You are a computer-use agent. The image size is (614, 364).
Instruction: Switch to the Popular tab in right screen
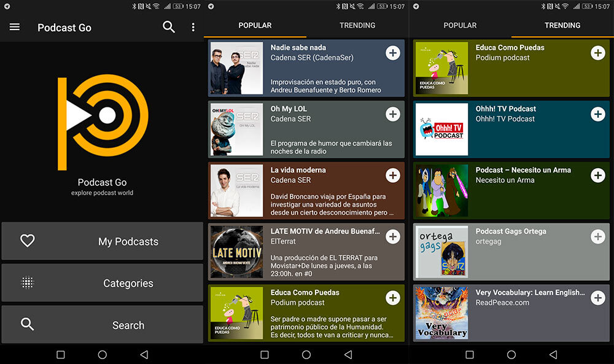click(460, 26)
